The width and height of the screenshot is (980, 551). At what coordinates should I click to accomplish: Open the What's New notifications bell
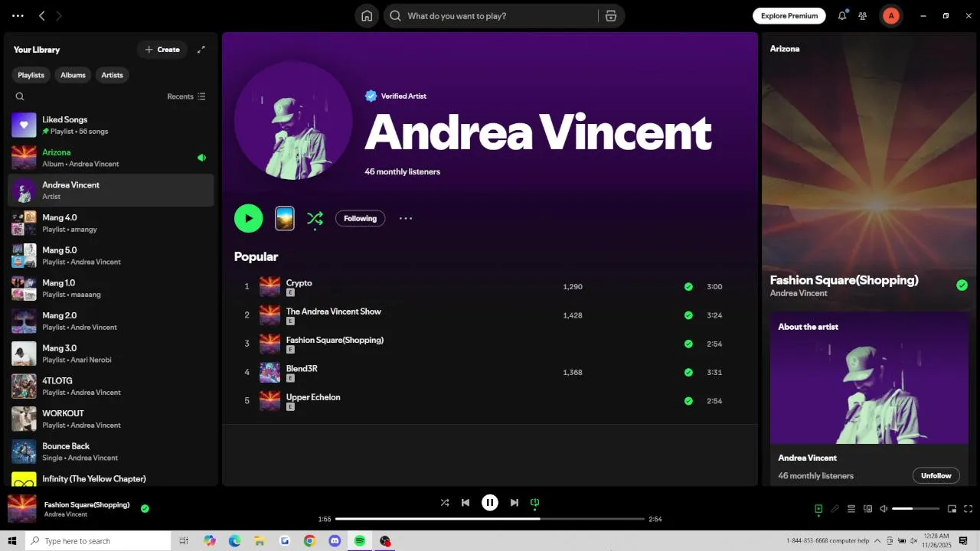pos(842,15)
